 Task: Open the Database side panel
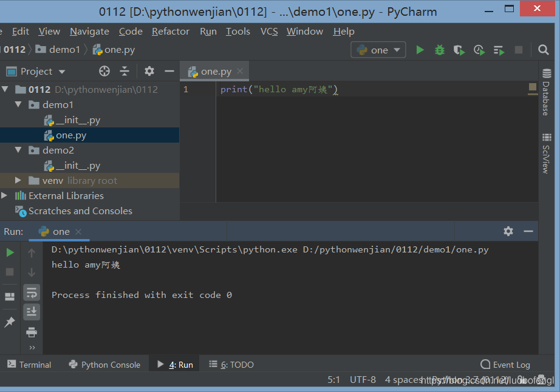547,92
